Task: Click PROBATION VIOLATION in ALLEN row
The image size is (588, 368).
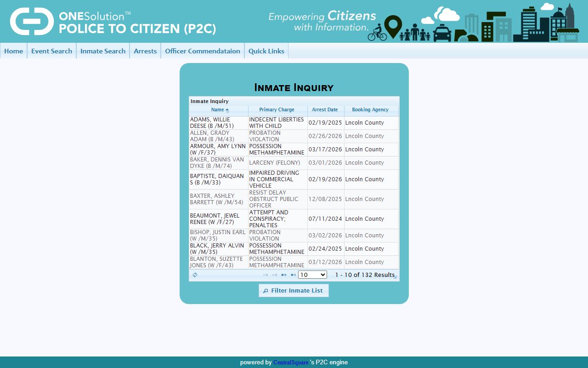Action: point(277,136)
